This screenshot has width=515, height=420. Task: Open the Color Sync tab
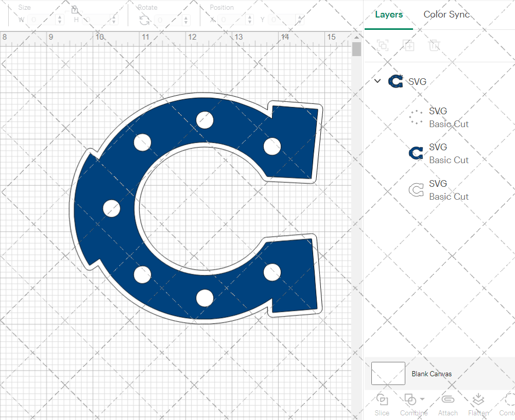click(x=447, y=14)
